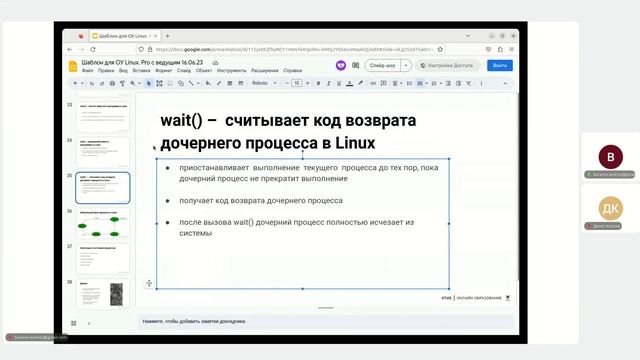This screenshot has width=640, height=360.
Task: Open the Объект menu
Action: 204,71
